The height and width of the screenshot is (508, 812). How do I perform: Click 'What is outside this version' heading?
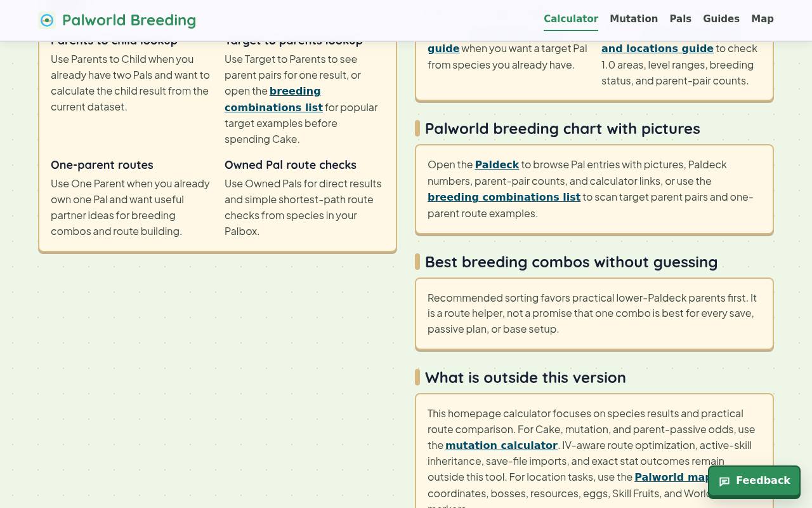point(525,377)
